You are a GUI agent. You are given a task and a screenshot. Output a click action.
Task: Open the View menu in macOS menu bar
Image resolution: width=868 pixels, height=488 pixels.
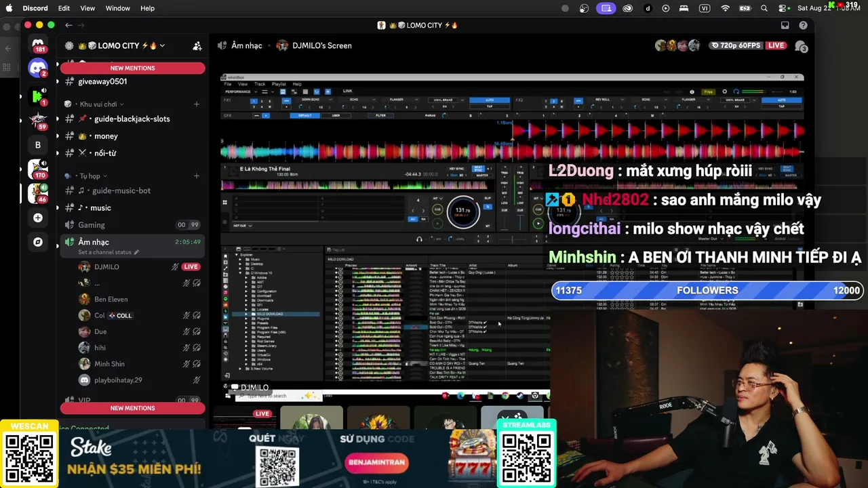tap(87, 8)
